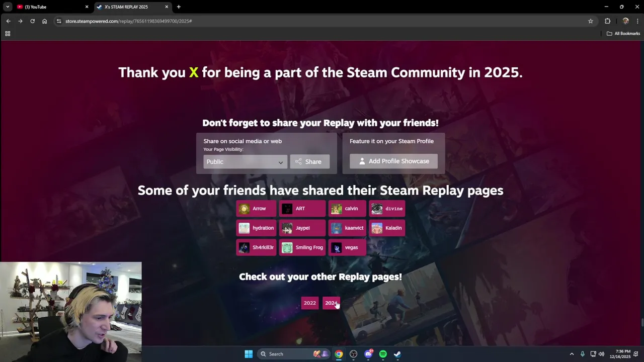This screenshot has height=362, width=644.
Task: Click the address bar URL
Action: [x=129, y=21]
